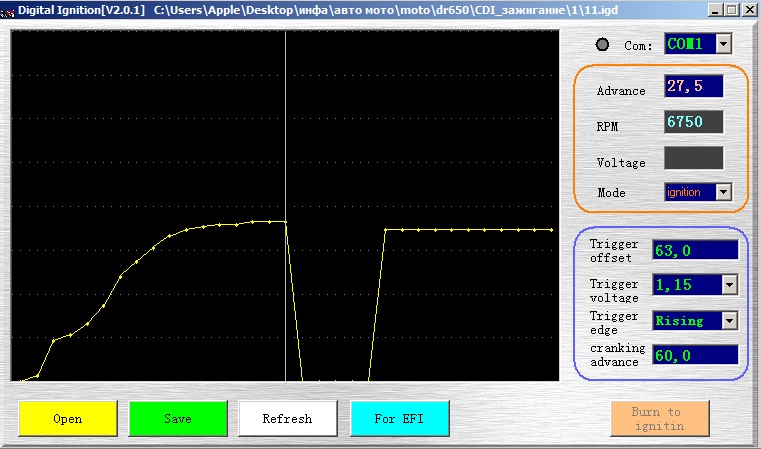
Task: Click the Advance value field 27,5
Action: coord(694,86)
